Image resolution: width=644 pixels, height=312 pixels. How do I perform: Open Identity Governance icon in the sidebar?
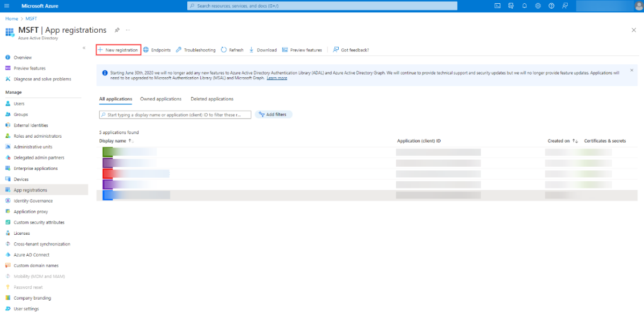(8, 200)
